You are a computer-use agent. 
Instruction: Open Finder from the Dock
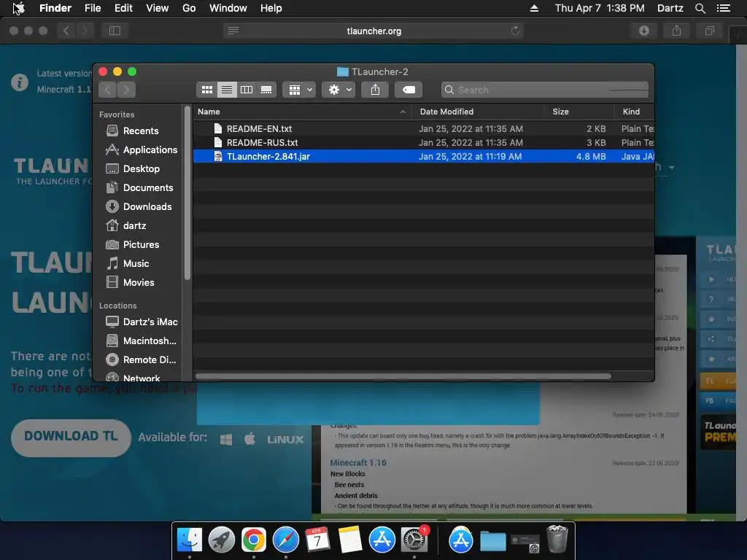tap(189, 540)
